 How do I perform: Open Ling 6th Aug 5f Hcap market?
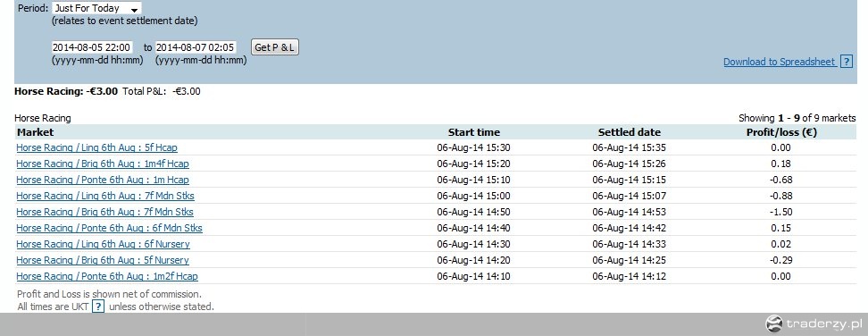(x=96, y=147)
